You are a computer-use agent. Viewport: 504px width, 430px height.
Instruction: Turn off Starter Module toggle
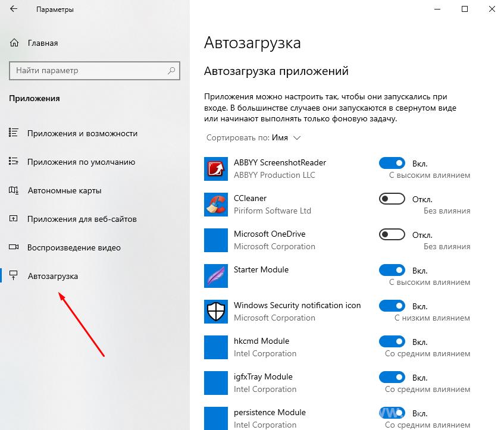point(392,270)
